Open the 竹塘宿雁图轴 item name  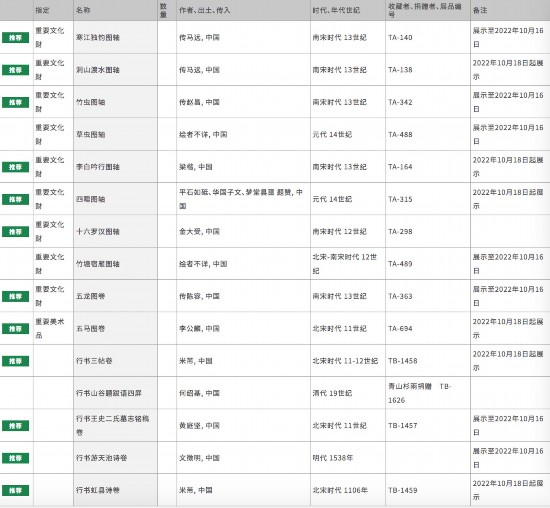tap(98, 264)
